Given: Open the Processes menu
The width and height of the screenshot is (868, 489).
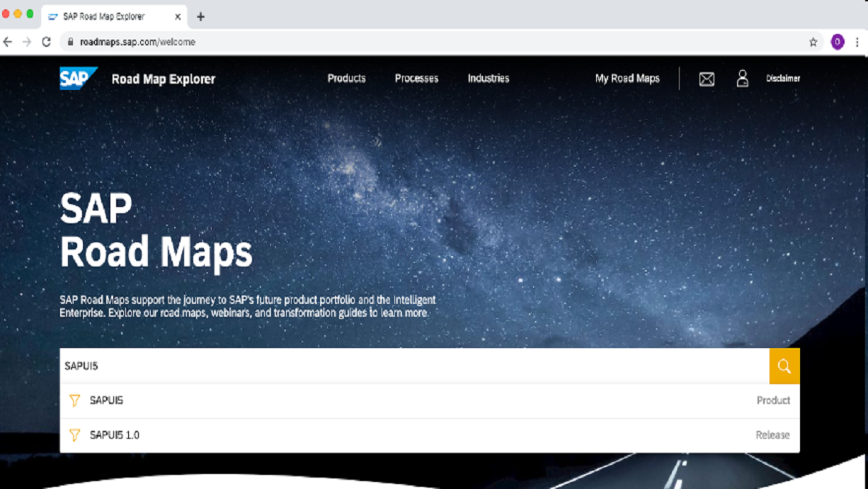Looking at the screenshot, I should (416, 79).
